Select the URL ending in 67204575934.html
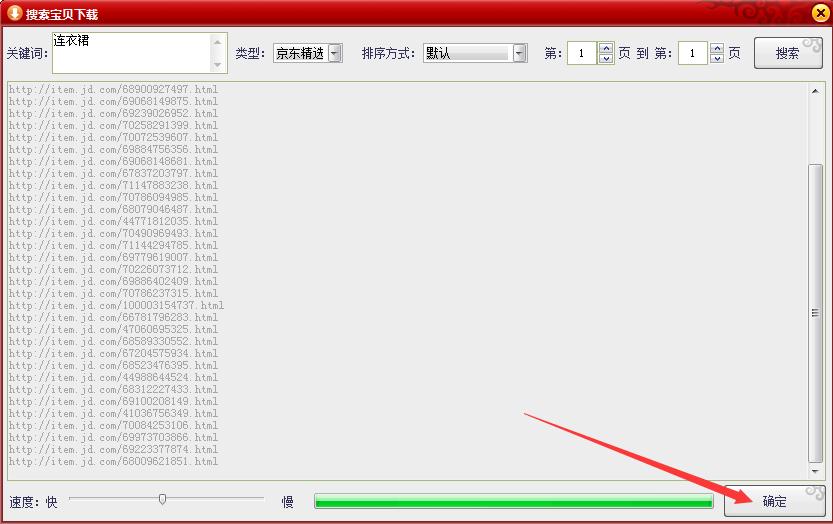 (x=113, y=353)
